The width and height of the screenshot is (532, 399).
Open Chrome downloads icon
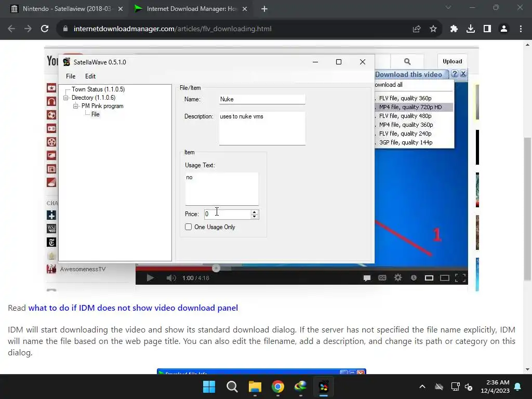pyautogui.click(x=471, y=29)
